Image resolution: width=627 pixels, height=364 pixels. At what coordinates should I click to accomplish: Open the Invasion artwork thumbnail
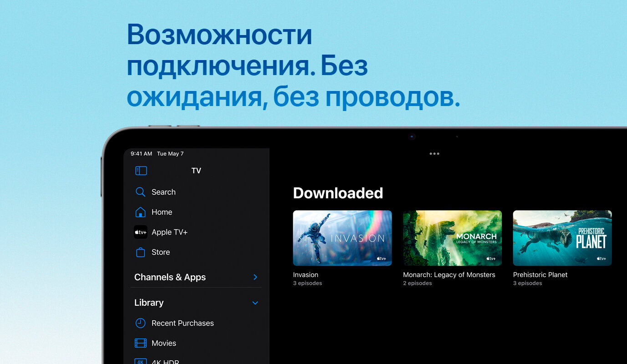pyautogui.click(x=342, y=238)
